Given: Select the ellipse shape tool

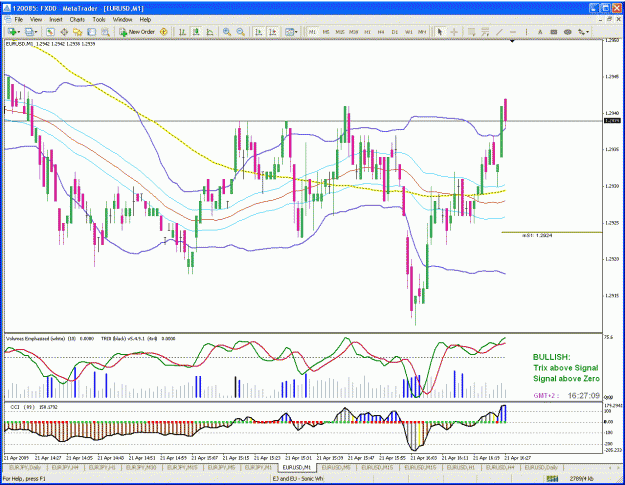Looking at the screenshot, I should point(568,32).
